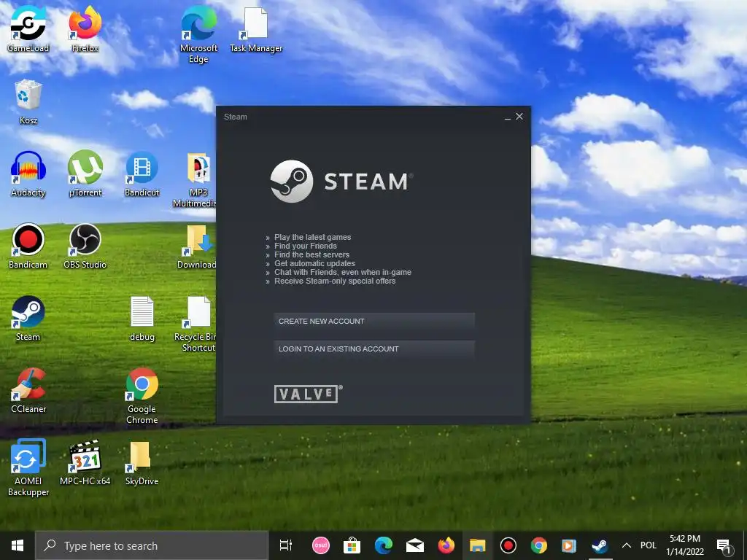
Task: Open the notification center icon
Action: [x=724, y=545]
